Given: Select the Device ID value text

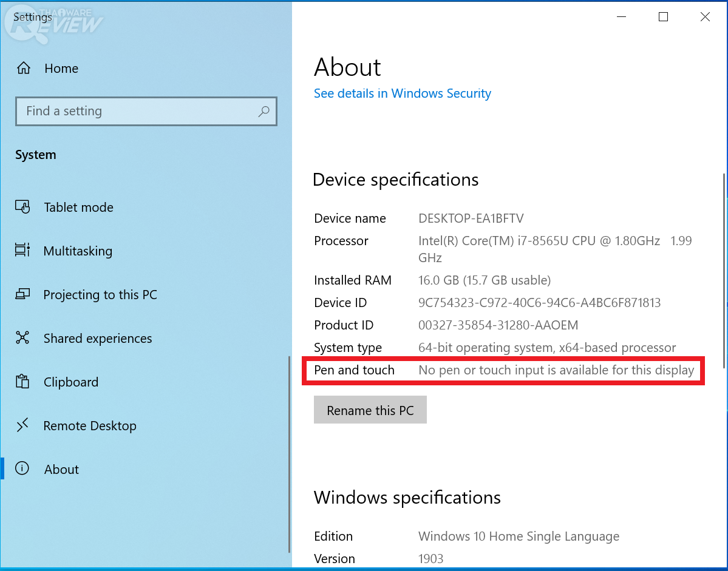Looking at the screenshot, I should point(539,303).
